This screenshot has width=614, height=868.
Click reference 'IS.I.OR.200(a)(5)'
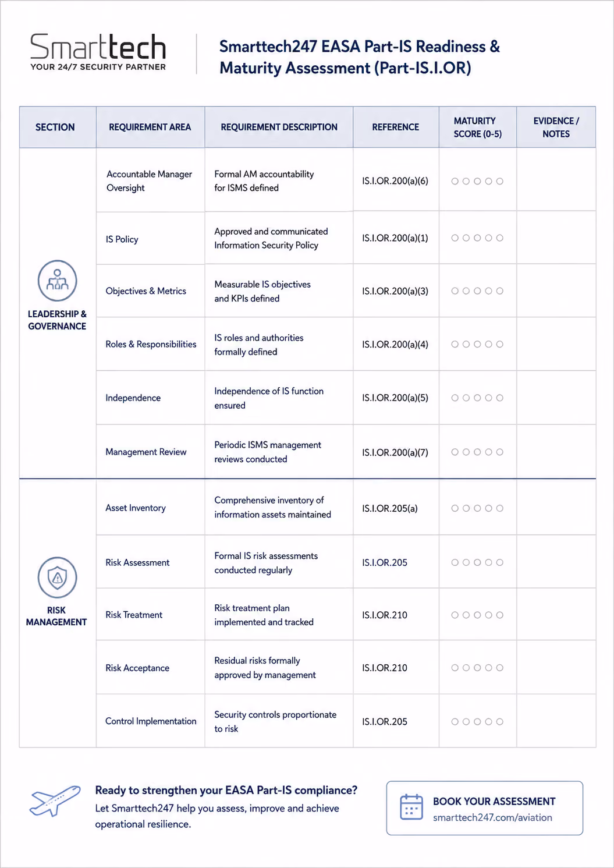[395, 398]
